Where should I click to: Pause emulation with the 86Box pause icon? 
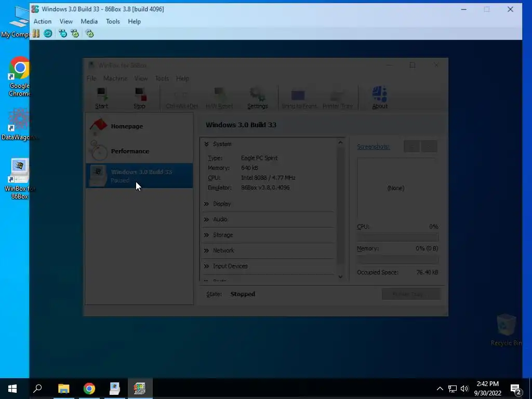tap(36, 33)
